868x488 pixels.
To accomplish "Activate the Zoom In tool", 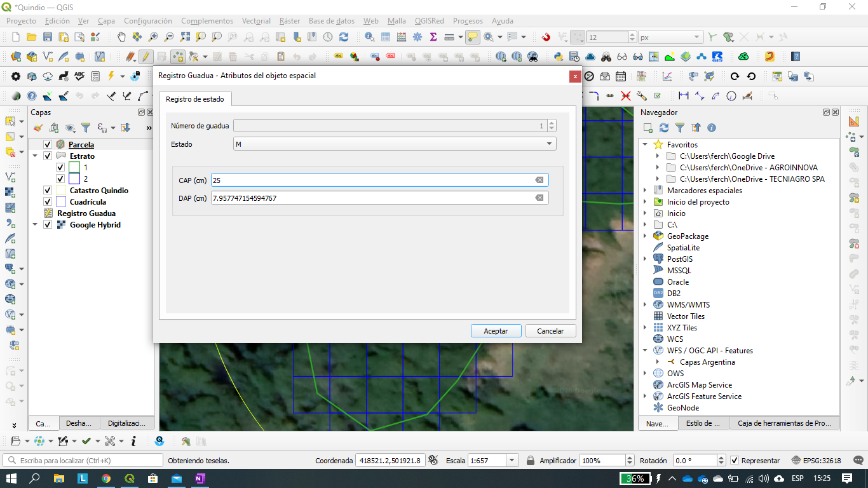I will click(153, 36).
